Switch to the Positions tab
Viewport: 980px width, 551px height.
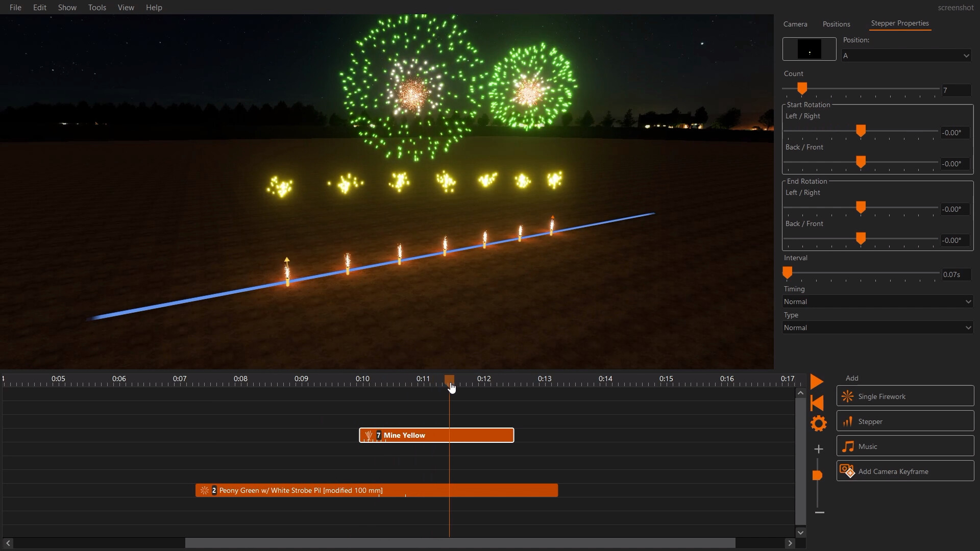(x=836, y=24)
